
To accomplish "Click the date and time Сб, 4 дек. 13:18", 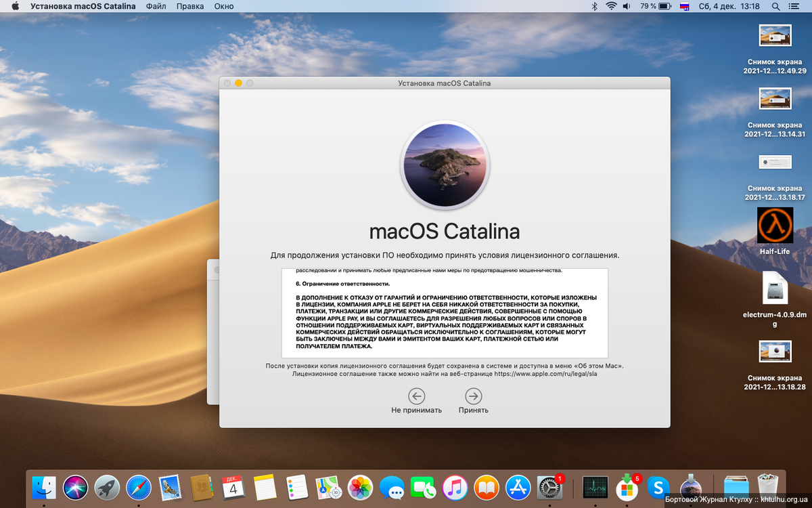I will point(729,6).
